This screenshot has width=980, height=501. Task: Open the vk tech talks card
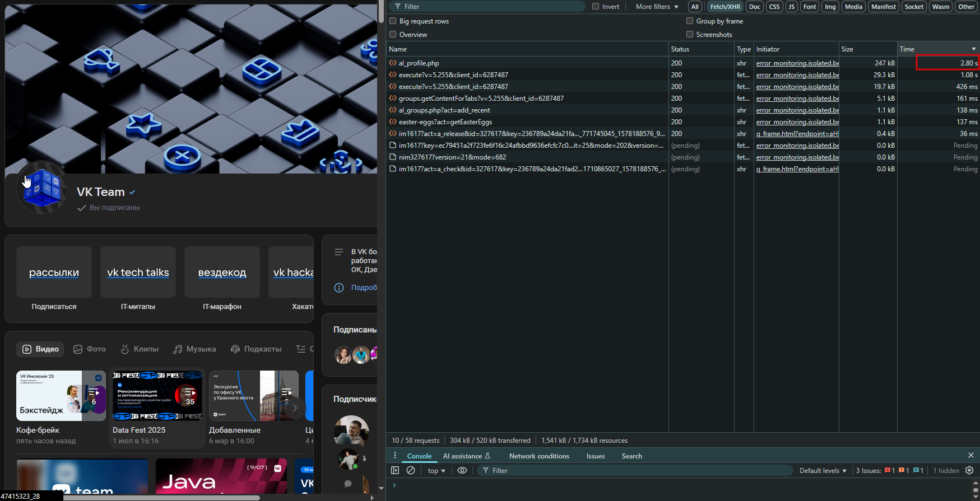click(138, 272)
